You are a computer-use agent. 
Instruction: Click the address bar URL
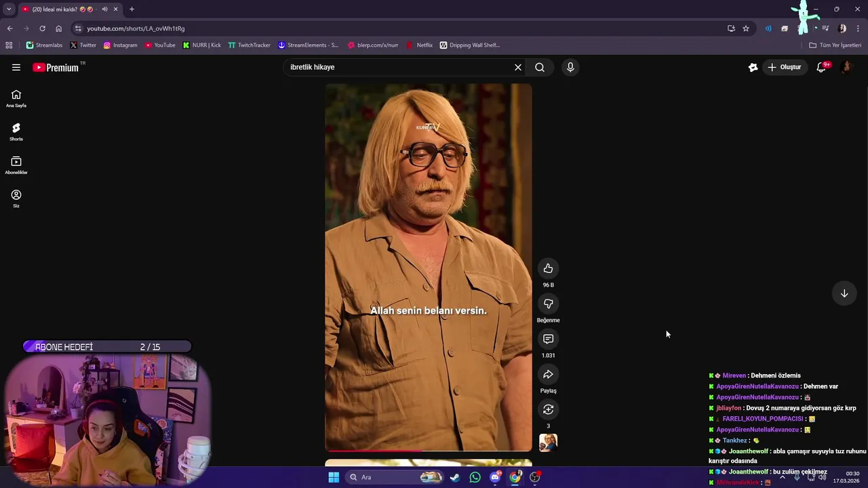(x=136, y=28)
